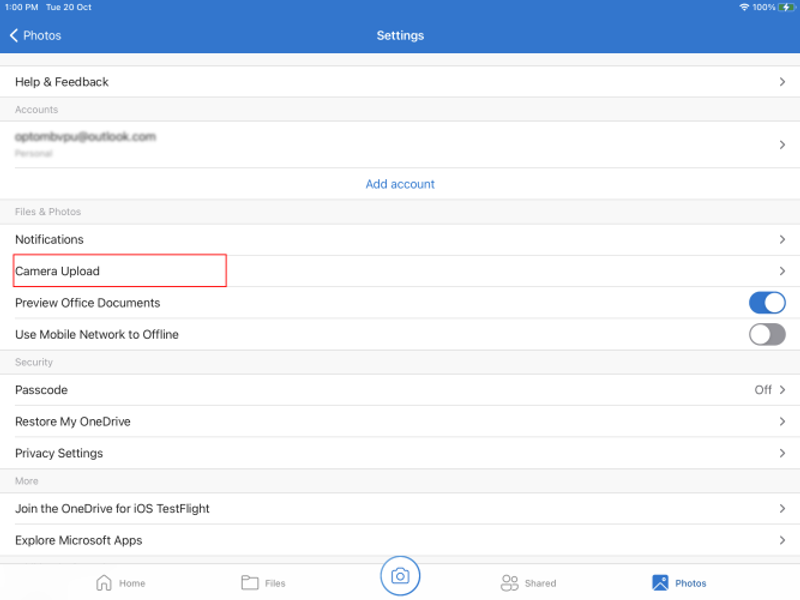Open the outlook.com personal account
The height and width of the screenshot is (600, 800).
click(x=400, y=144)
